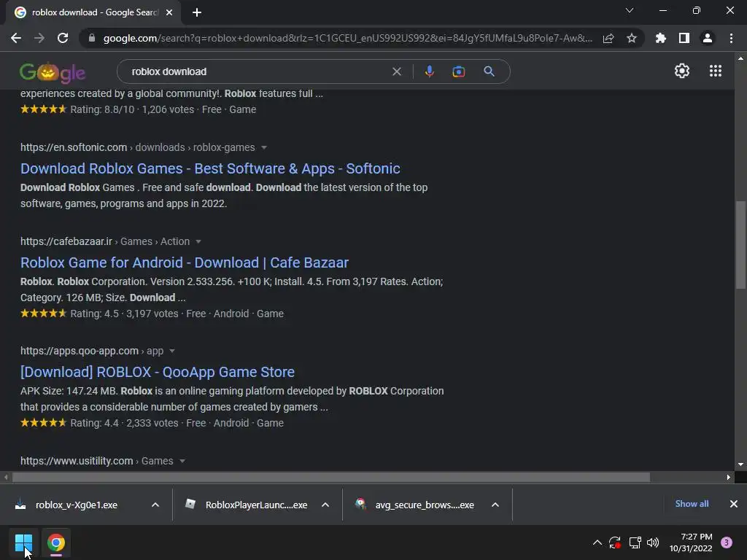This screenshot has height=560, width=747.
Task: Open the RobloxPlayerLauncher exe download
Action: (248, 505)
